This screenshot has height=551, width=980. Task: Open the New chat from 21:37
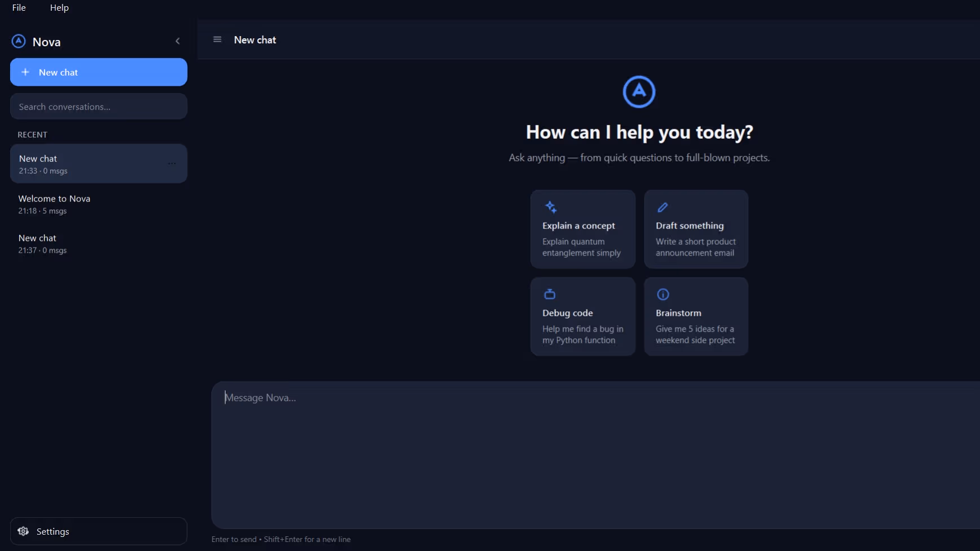[x=99, y=244]
